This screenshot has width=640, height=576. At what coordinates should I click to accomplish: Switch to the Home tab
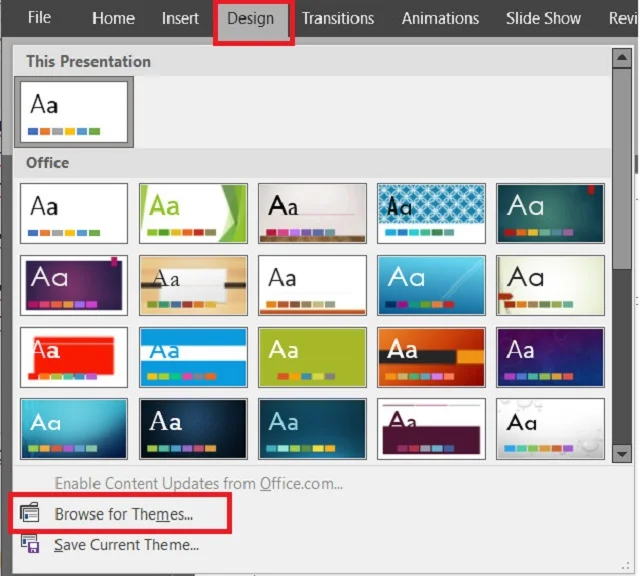click(x=113, y=18)
